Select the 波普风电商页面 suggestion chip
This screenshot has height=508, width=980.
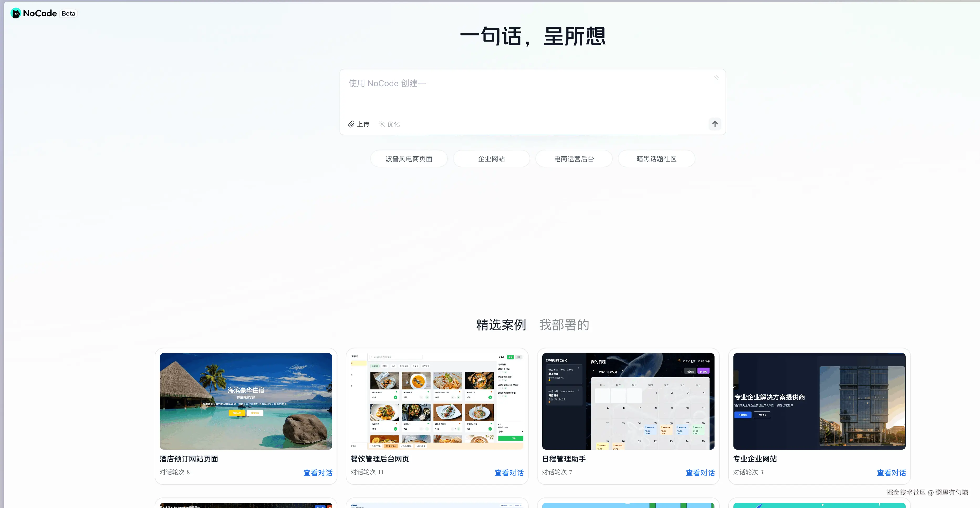[x=409, y=159]
